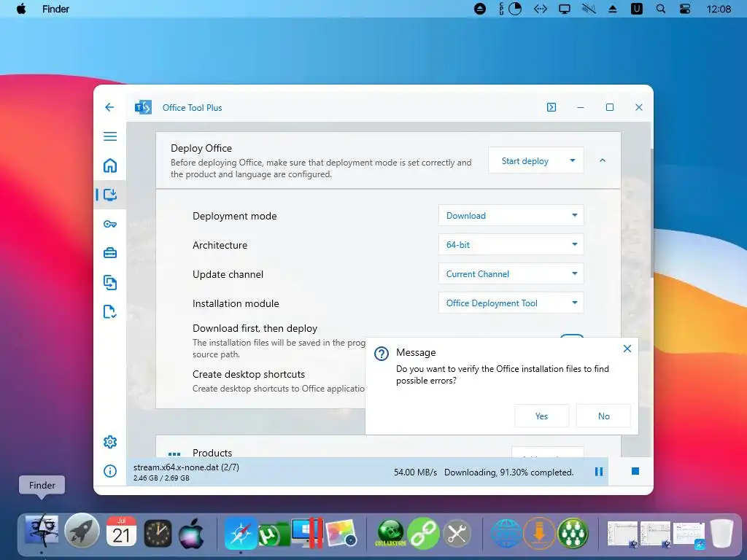Open Launchpad rocket in the Dock

(82, 532)
